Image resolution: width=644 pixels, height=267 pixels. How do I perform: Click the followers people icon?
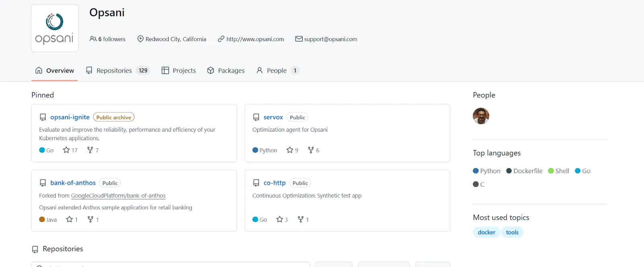[x=93, y=39]
